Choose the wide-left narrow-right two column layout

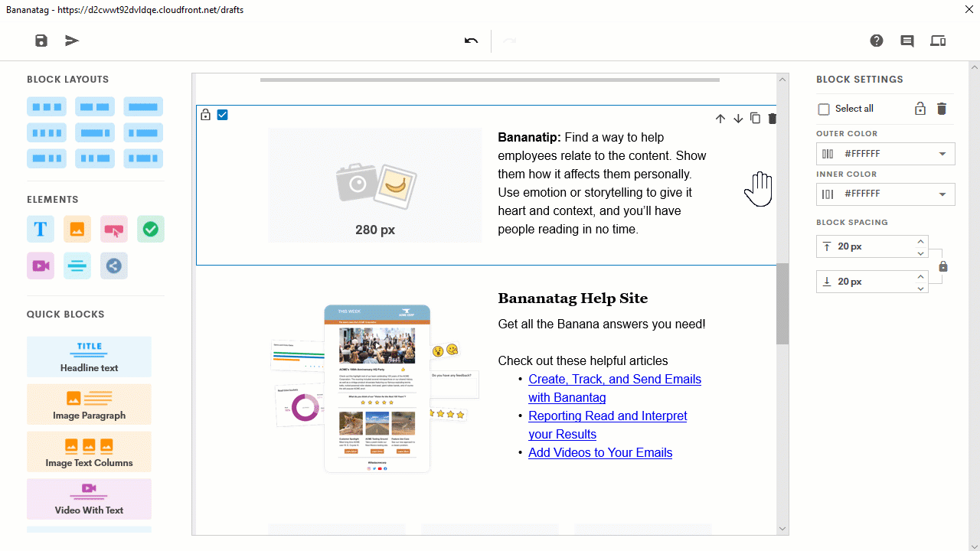tap(95, 132)
